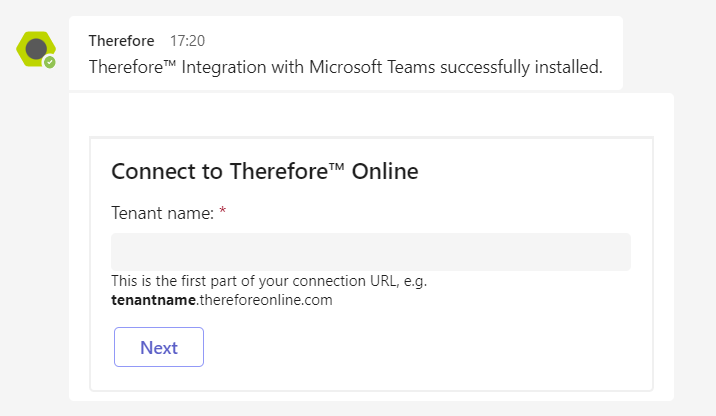Click the red required asterisk
The height and width of the screenshot is (416, 716).
[x=223, y=212]
